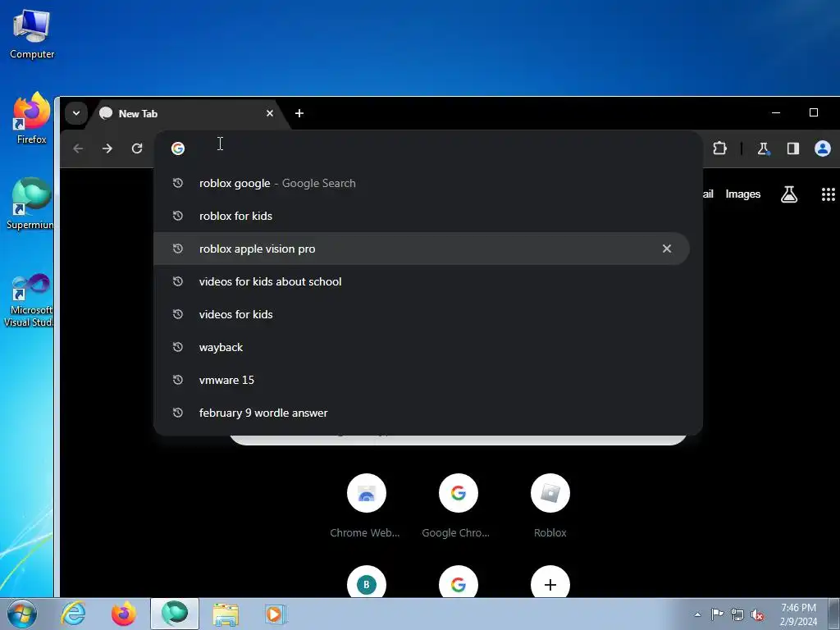Select suggestion 'roblox google'
The image size is (840, 630).
coord(422,183)
